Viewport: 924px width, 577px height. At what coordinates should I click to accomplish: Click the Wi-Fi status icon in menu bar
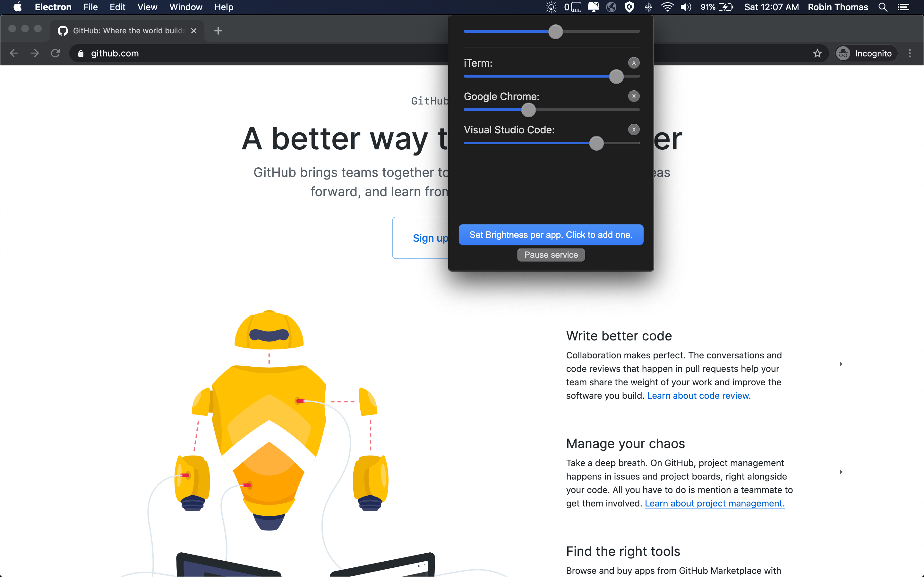click(x=667, y=7)
